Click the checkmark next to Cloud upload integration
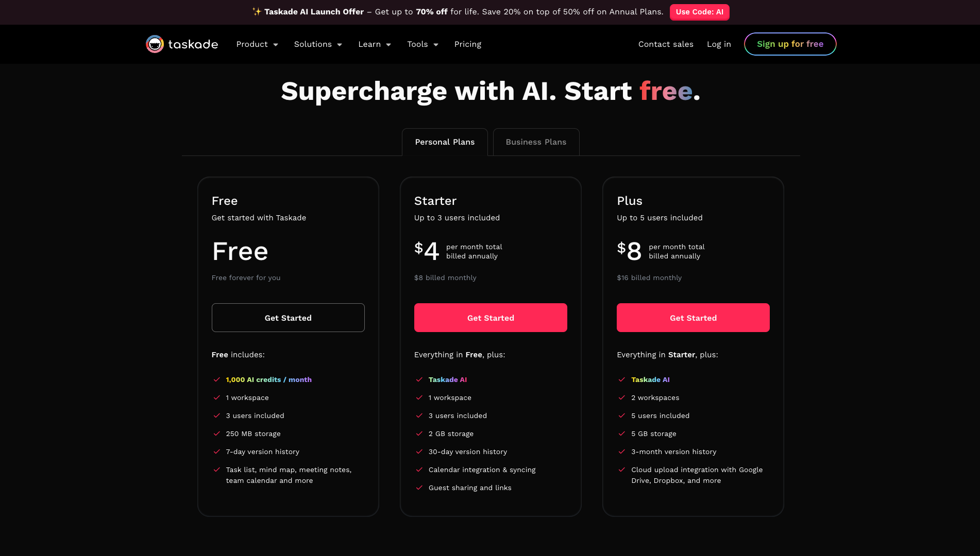980x556 pixels. click(x=622, y=470)
